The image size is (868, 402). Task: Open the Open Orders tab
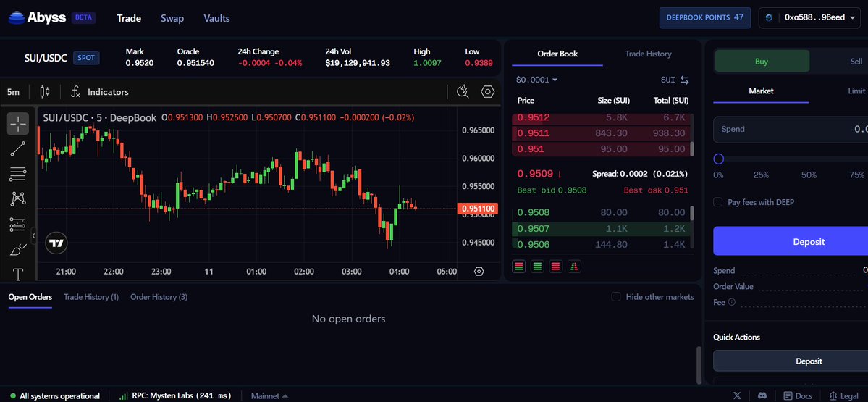click(x=30, y=297)
